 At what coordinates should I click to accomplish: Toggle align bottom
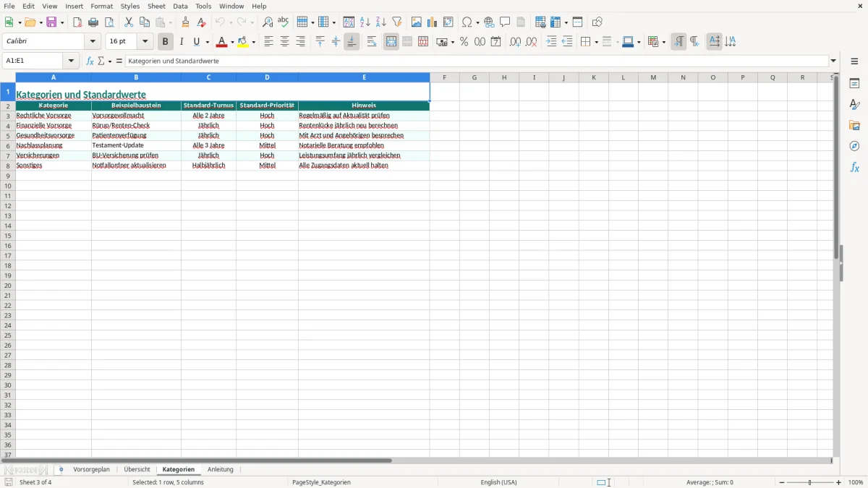352,42
